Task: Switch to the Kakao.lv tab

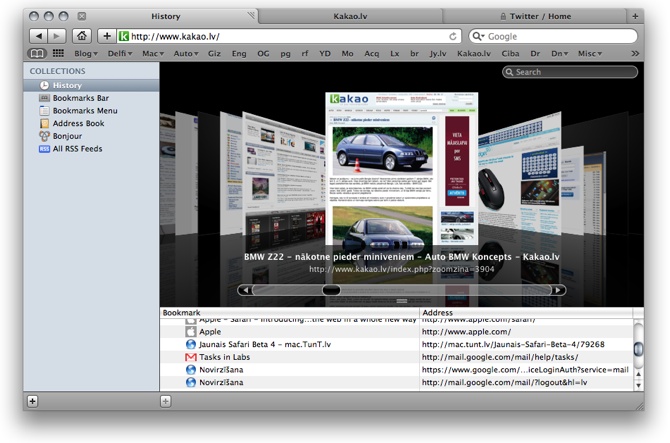Action: pyautogui.click(x=350, y=16)
